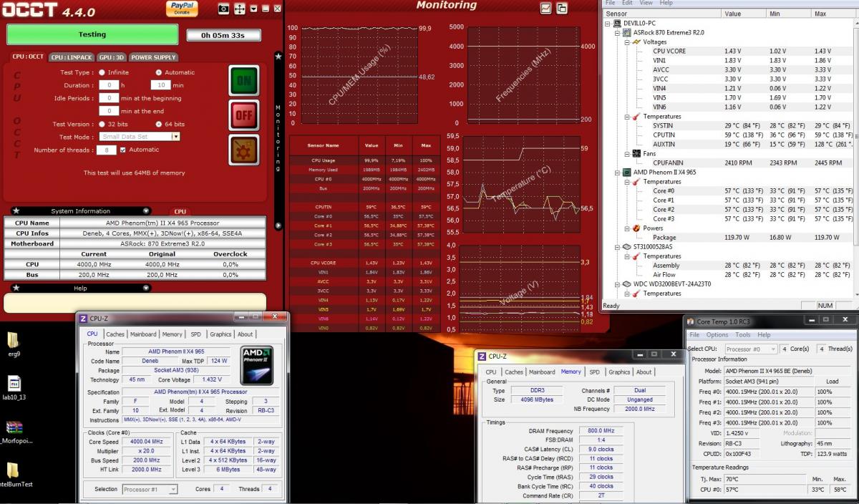Click the detach windows icon in Monitoring

point(562,9)
